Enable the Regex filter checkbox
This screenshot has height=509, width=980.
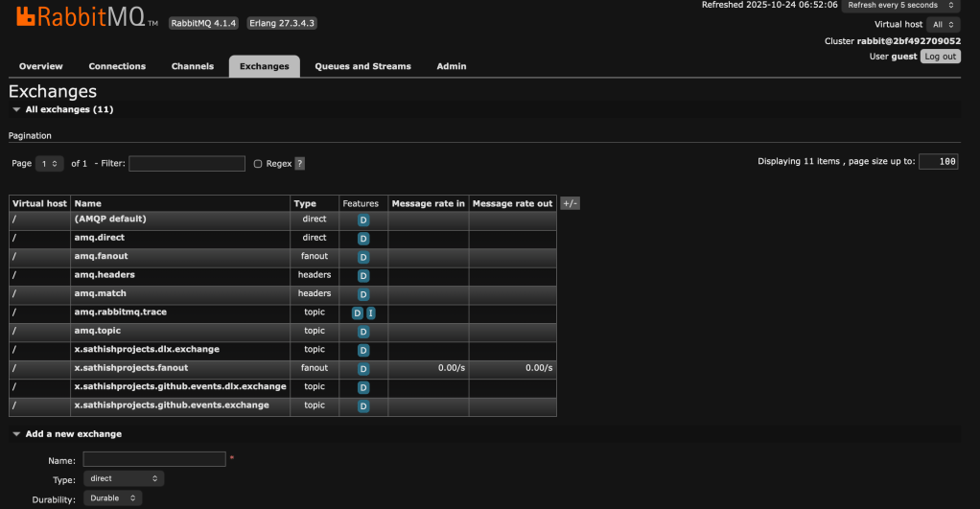pyautogui.click(x=258, y=164)
